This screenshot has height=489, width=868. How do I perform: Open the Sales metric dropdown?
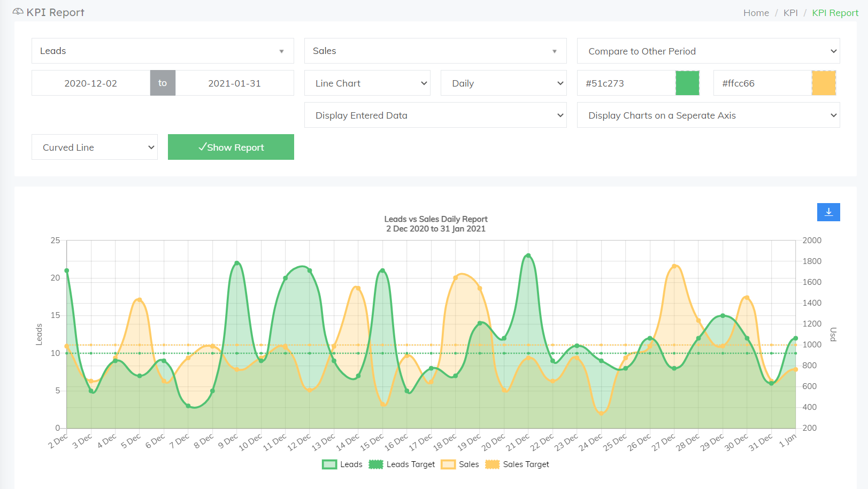point(435,51)
